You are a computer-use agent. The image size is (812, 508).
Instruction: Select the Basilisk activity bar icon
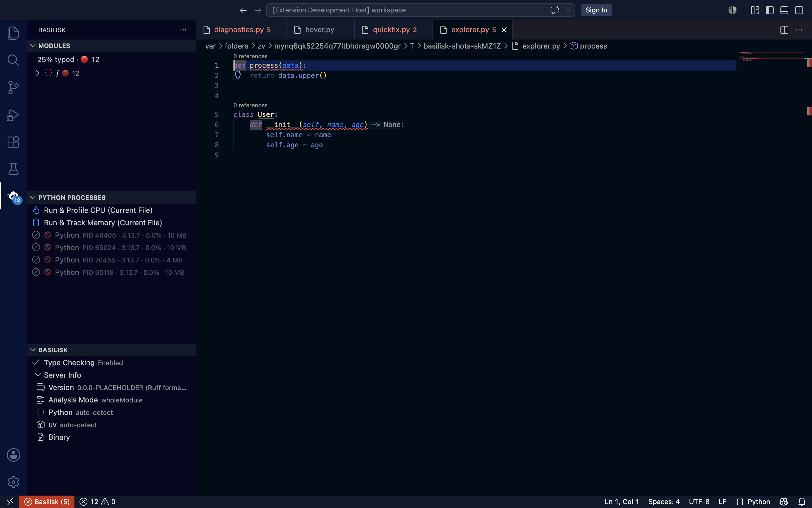pyautogui.click(x=14, y=196)
